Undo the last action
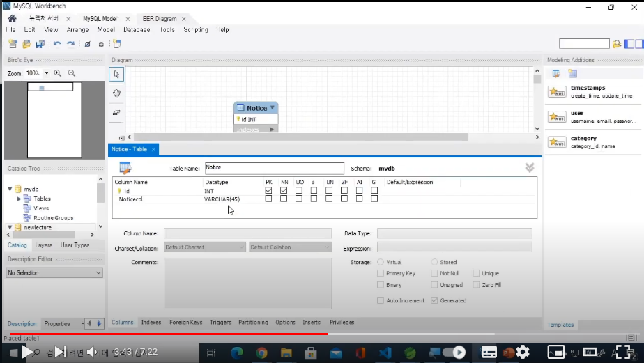This screenshot has height=363, width=644. tap(57, 44)
